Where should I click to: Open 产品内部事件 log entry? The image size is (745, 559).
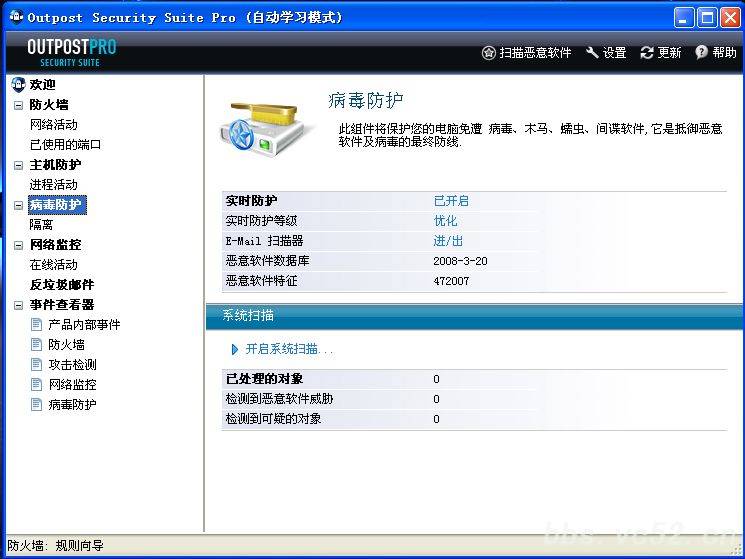coord(85,324)
